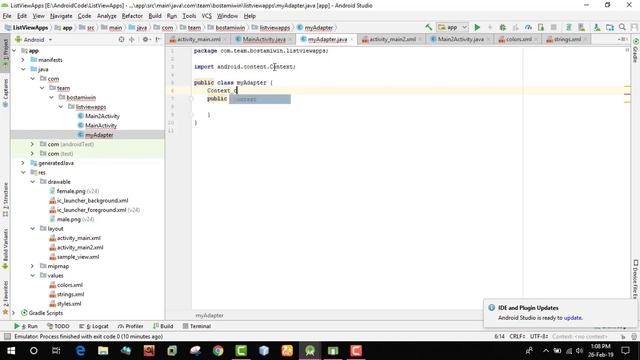This screenshot has width=640, height=360.
Task: Open the Android view selector dropdown
Action: pyautogui.click(x=34, y=40)
